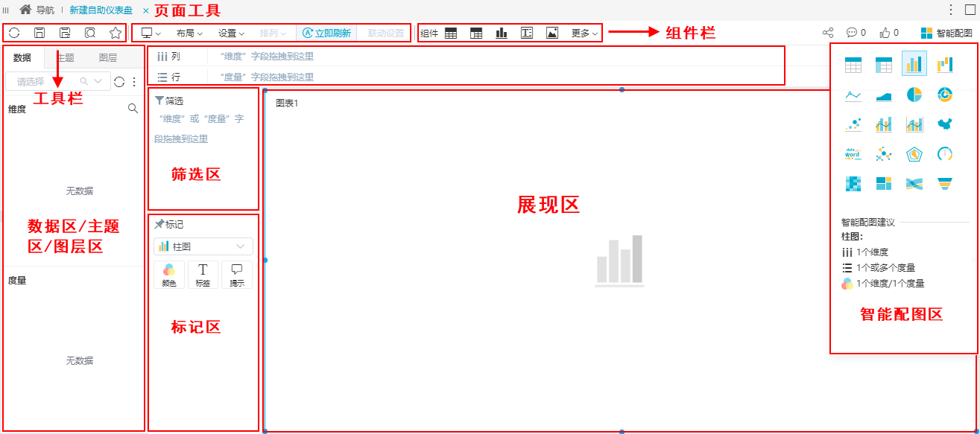Choose the China map chart type
980x434 pixels.
coord(945,124)
